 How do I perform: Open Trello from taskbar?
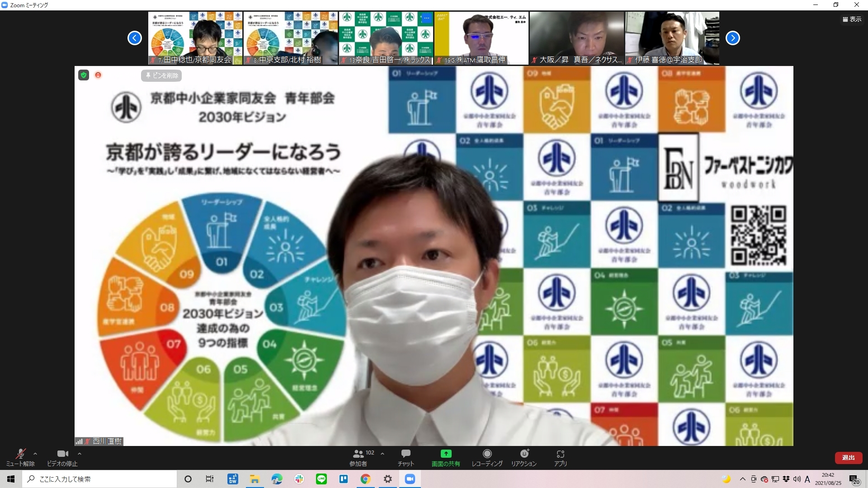coord(344,479)
